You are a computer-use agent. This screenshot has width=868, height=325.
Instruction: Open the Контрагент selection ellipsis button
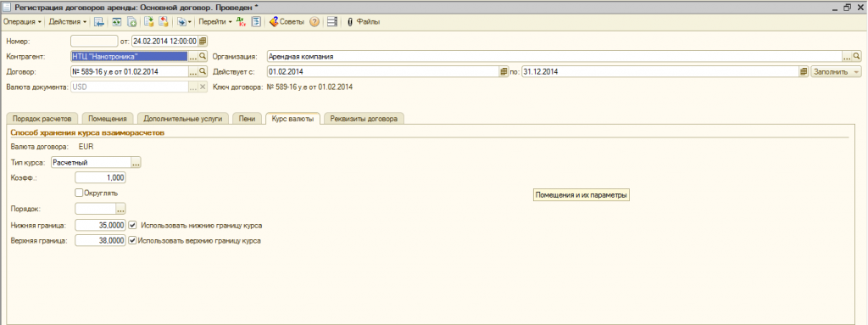pyautogui.click(x=193, y=56)
